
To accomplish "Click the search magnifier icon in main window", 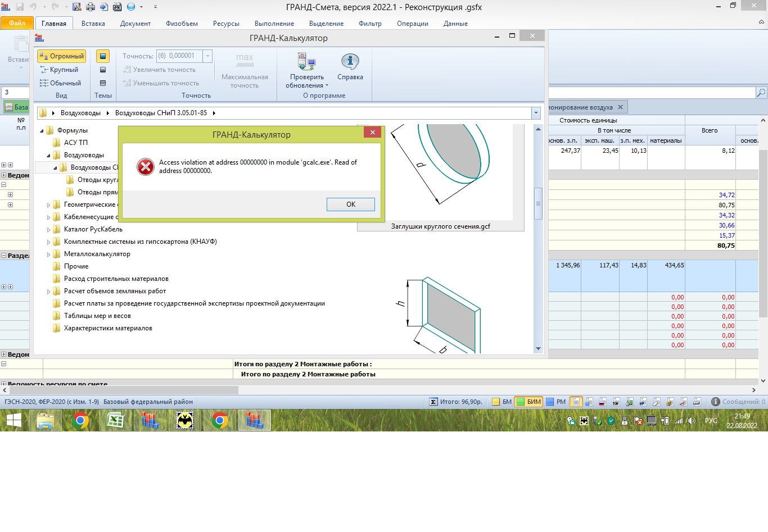I will point(761,92).
